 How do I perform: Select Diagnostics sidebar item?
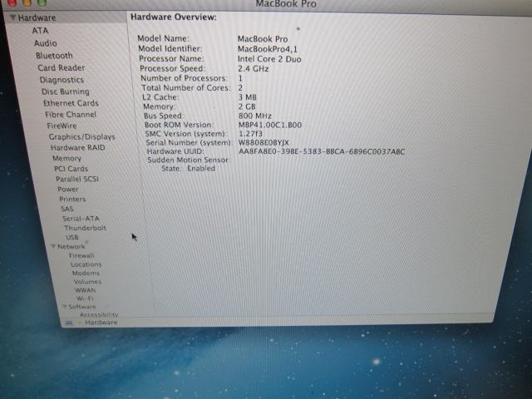[x=62, y=80]
